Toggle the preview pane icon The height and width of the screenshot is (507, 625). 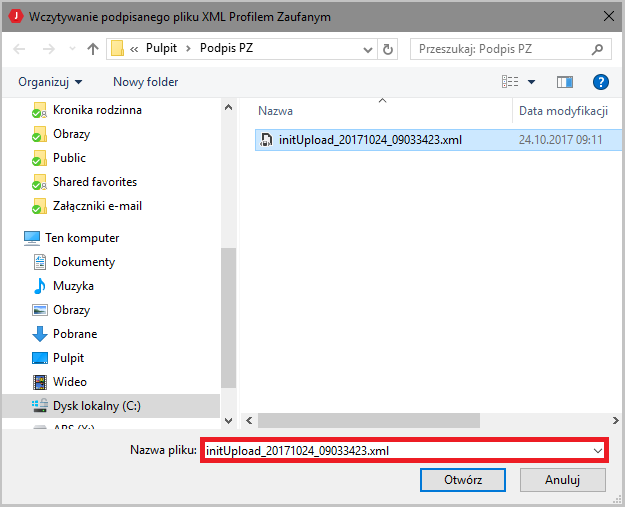coord(565,81)
